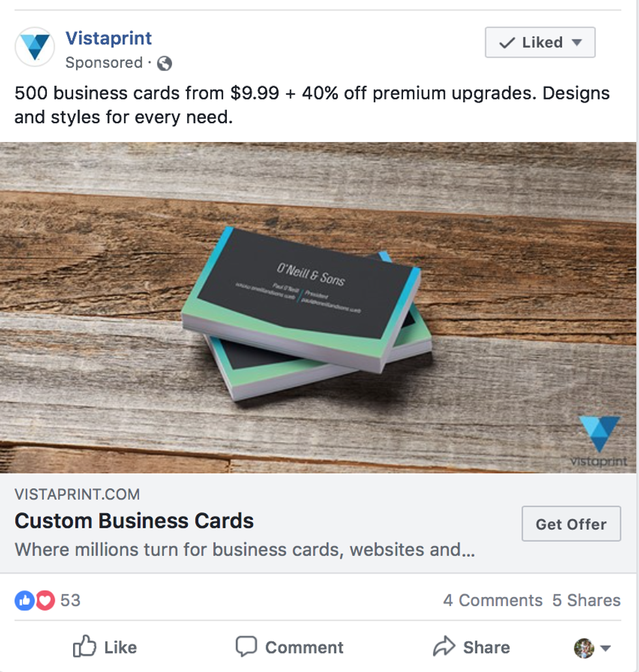Toggle the Liked page button
This screenshot has width=639, height=672.
pos(540,42)
